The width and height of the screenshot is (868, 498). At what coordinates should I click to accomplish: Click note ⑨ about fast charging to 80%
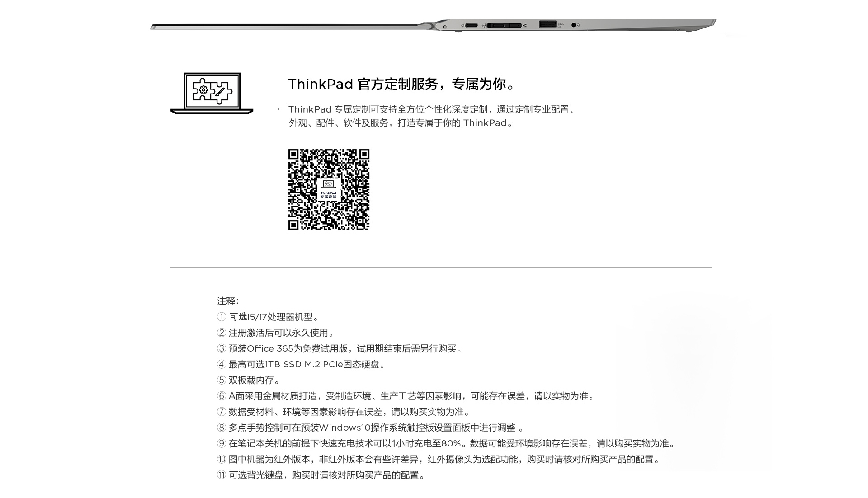coord(447,443)
